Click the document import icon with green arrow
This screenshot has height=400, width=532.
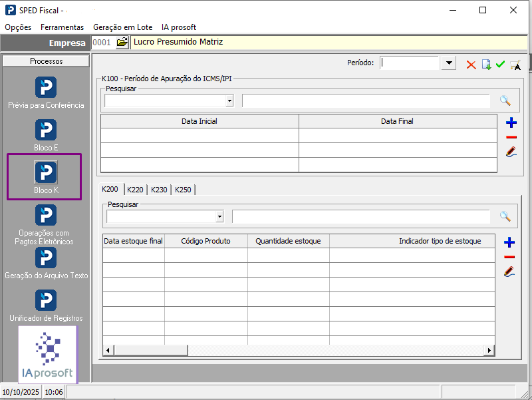[486, 64]
